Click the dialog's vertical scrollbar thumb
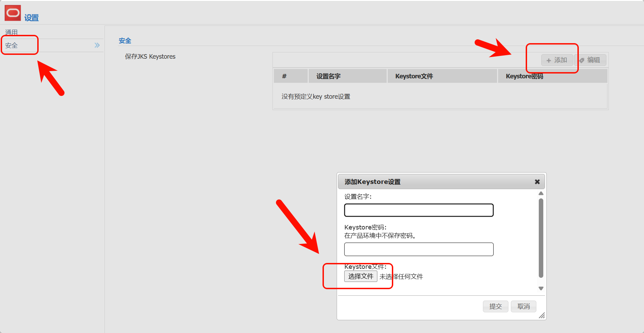 pyautogui.click(x=541, y=238)
